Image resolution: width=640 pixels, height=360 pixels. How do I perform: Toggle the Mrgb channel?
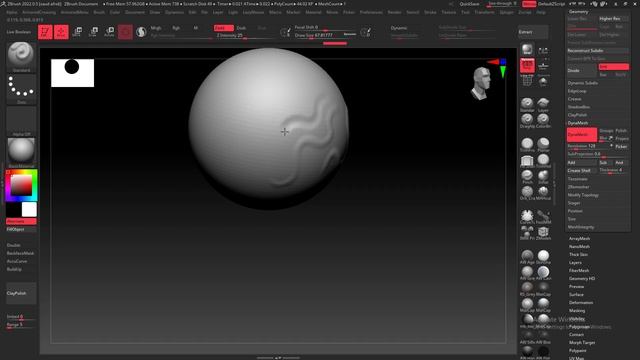click(x=156, y=28)
